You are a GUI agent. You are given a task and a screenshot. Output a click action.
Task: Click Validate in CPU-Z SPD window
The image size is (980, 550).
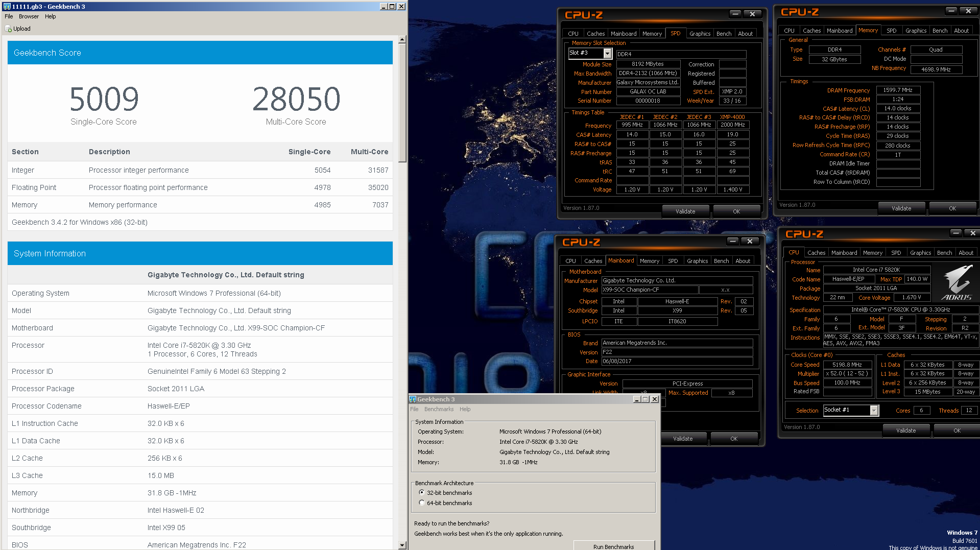tap(685, 211)
